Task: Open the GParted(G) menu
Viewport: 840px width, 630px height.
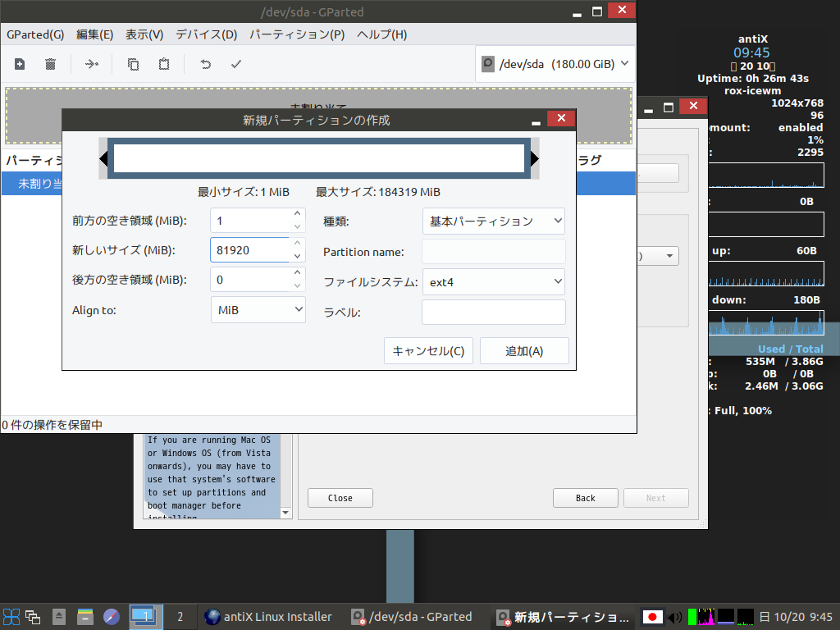Action: 35,34
